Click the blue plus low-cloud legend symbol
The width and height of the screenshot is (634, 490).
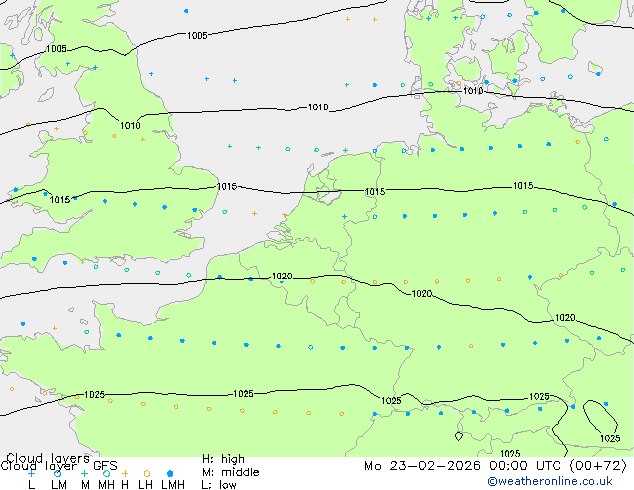click(32, 473)
